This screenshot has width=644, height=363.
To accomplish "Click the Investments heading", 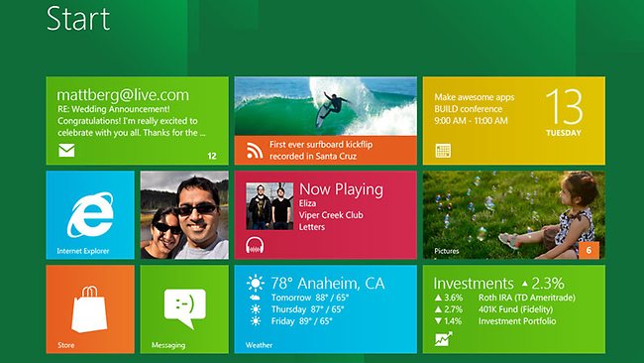I will point(474,284).
